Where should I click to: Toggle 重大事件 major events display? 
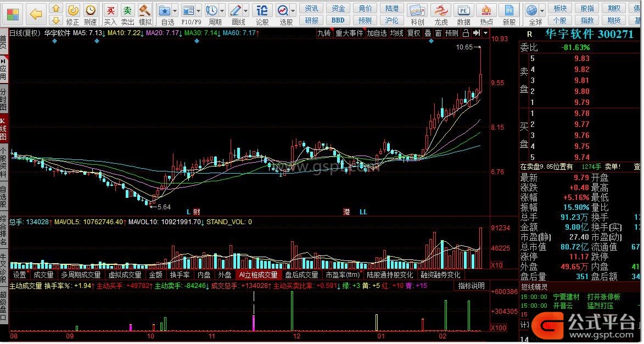(350, 33)
